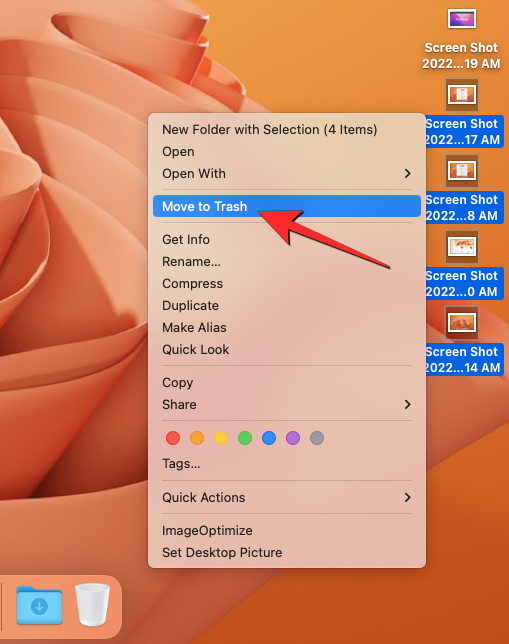509x644 pixels.
Task: Click the Screen Shot 2022...17 AM filename label
Action: tap(464, 131)
